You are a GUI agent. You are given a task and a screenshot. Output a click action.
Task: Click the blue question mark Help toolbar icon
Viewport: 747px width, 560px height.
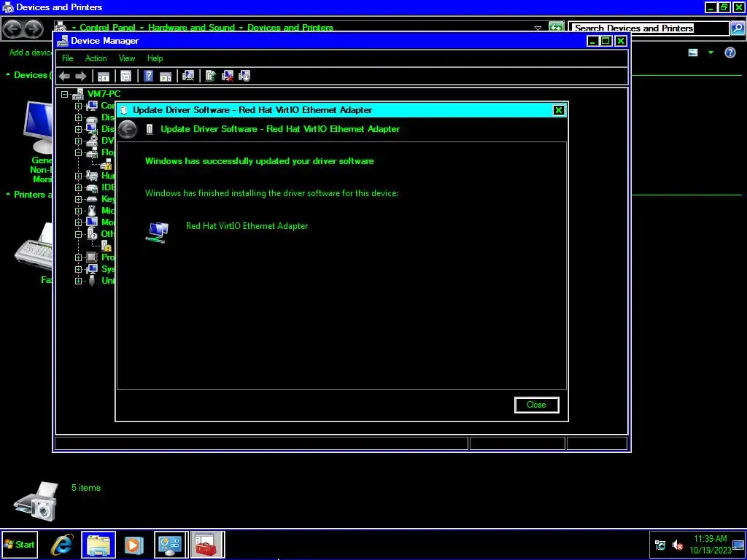[148, 76]
